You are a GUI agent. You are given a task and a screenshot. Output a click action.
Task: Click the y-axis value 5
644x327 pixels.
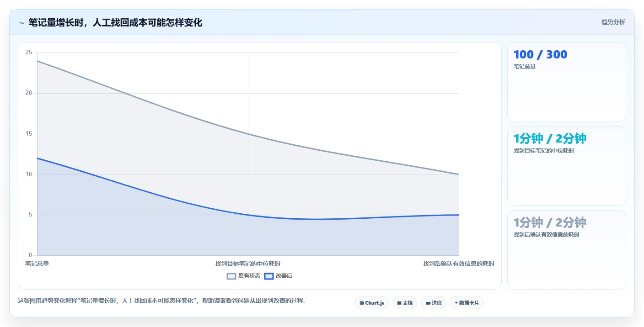[x=30, y=215]
